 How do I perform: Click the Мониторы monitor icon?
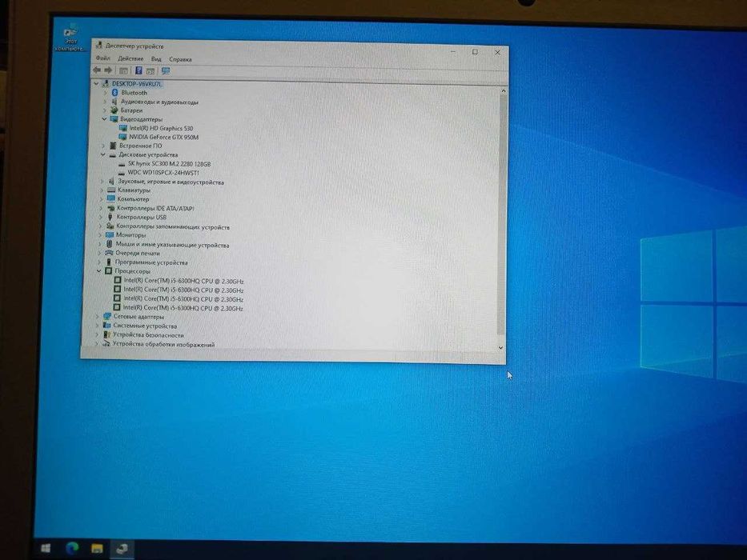click(x=110, y=234)
